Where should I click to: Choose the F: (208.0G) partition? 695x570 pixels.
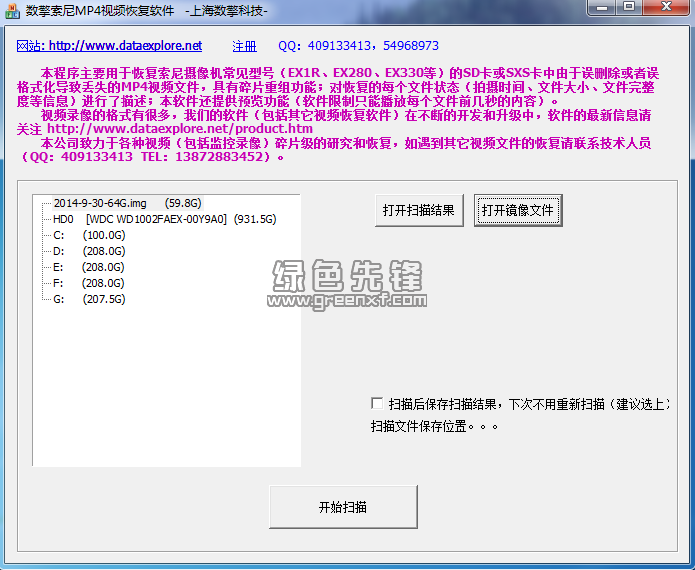coord(89,283)
